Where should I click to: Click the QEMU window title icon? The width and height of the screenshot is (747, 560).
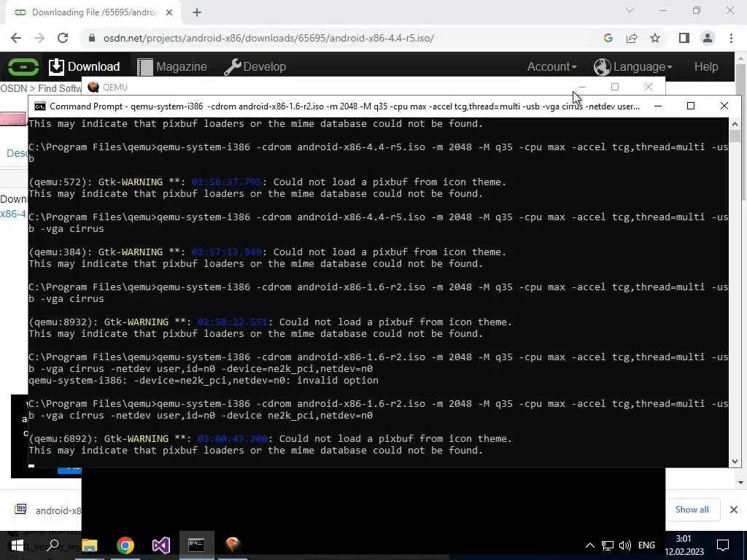[93, 87]
